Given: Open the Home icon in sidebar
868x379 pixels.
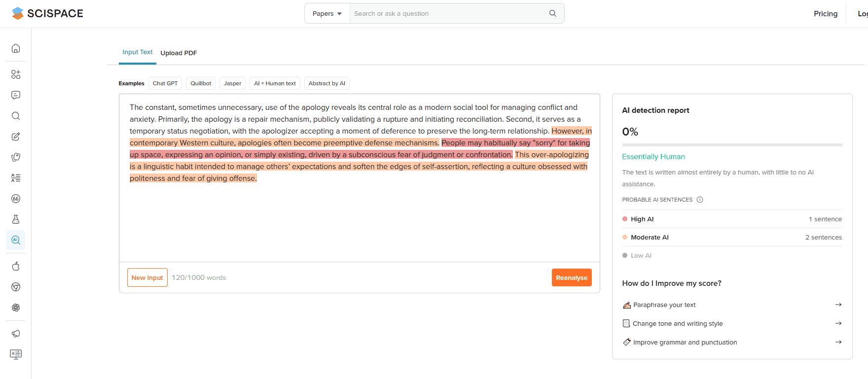Looking at the screenshot, I should click(16, 48).
